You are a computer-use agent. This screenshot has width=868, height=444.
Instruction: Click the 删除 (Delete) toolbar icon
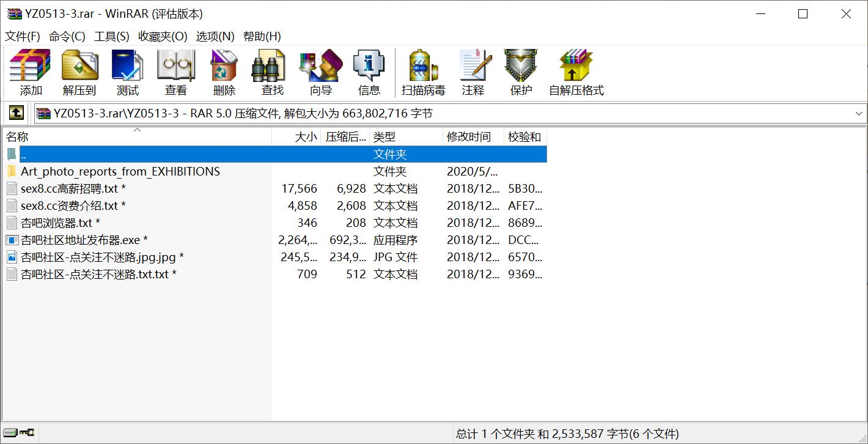click(x=224, y=65)
